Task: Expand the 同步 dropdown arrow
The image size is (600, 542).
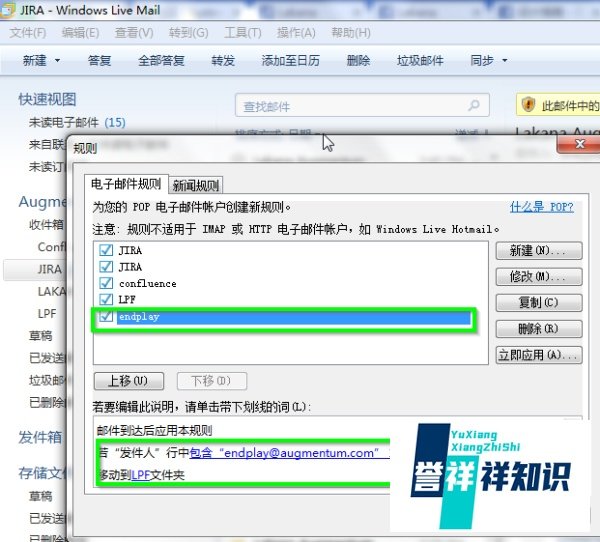Action: pyautogui.click(x=505, y=60)
